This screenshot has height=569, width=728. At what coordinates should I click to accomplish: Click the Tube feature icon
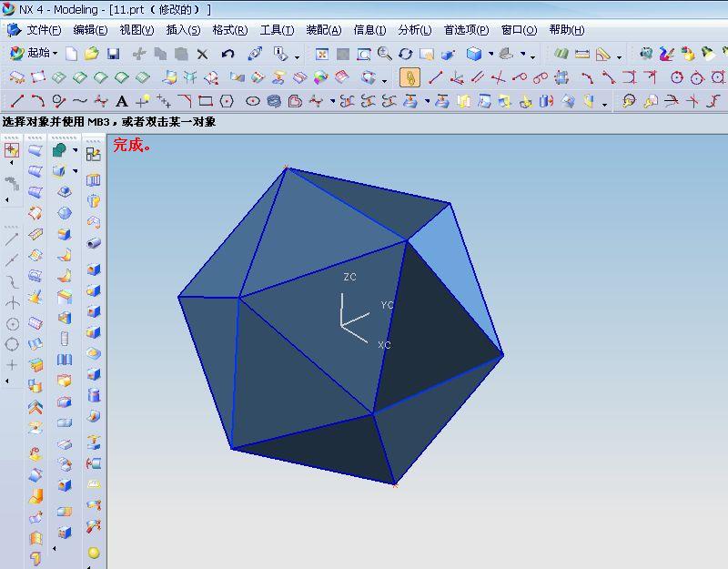tap(94, 243)
